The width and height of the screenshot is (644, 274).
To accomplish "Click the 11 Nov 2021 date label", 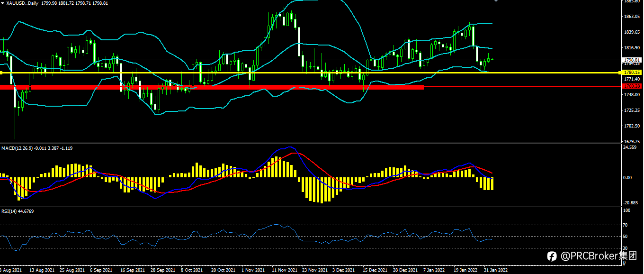I will click(285, 270).
